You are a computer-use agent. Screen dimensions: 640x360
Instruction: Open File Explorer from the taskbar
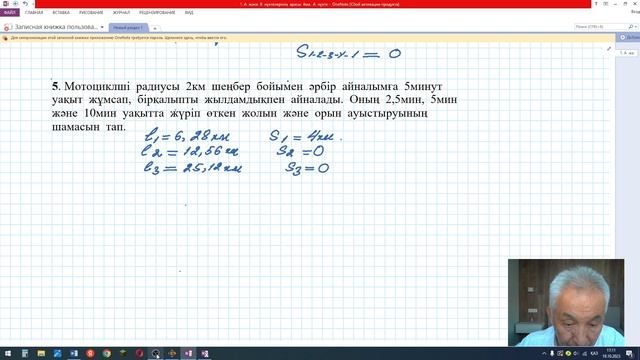click(41, 353)
